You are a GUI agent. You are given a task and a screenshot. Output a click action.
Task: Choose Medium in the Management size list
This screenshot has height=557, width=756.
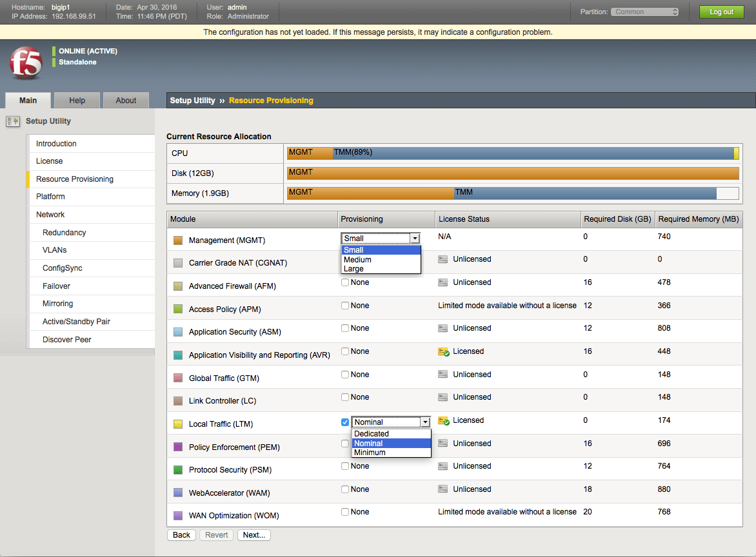click(381, 260)
